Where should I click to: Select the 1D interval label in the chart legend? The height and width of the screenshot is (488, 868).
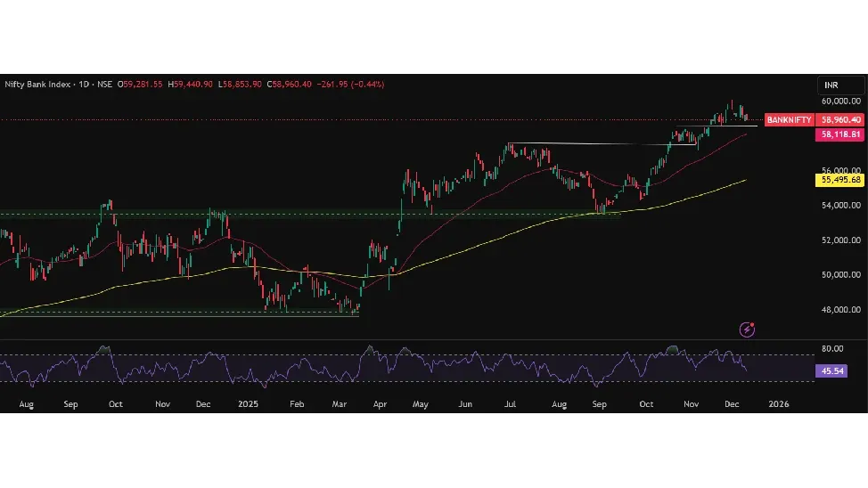pyautogui.click(x=84, y=85)
